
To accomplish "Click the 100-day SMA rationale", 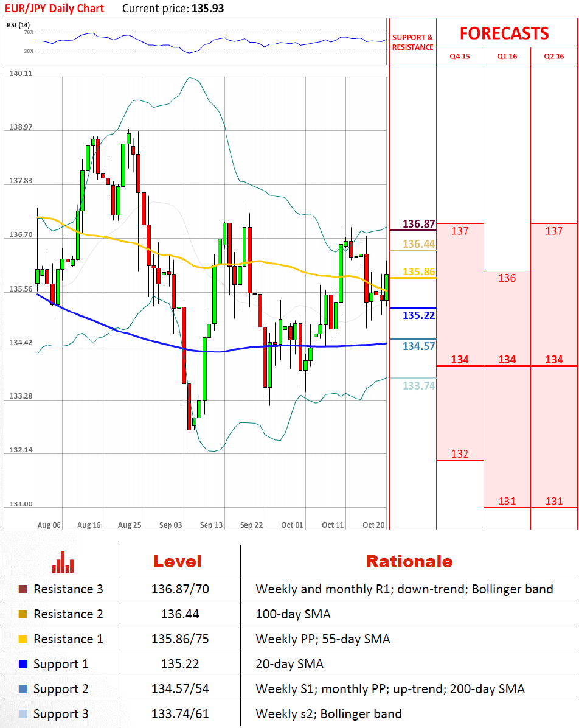I will [293, 614].
